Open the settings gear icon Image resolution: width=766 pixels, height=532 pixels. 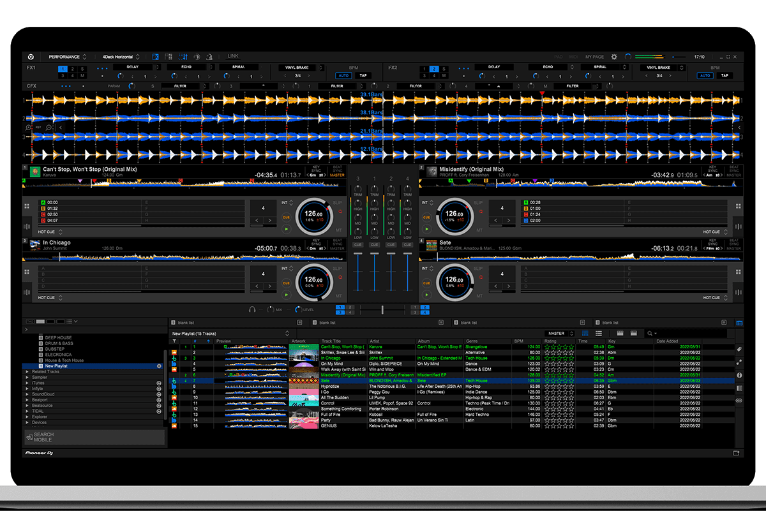point(614,57)
